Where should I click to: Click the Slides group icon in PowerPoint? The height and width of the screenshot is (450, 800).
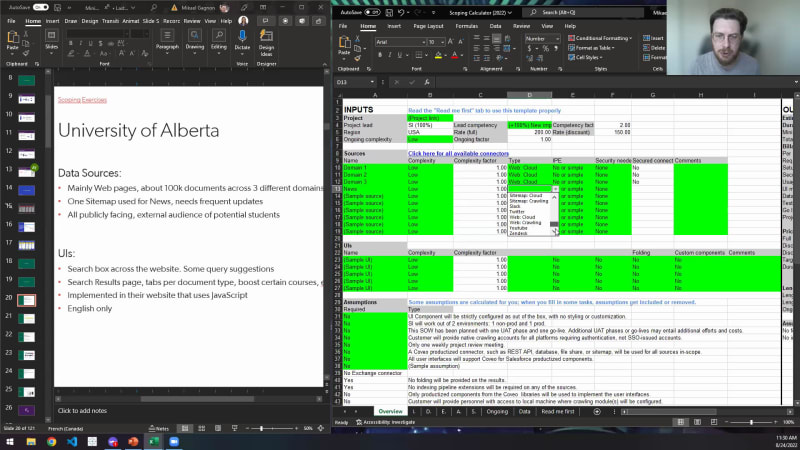coord(52,36)
